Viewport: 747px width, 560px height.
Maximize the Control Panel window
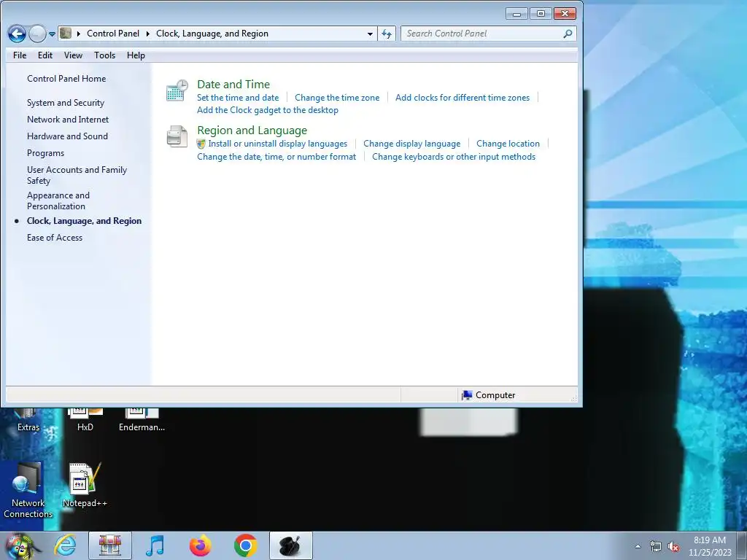541,14
